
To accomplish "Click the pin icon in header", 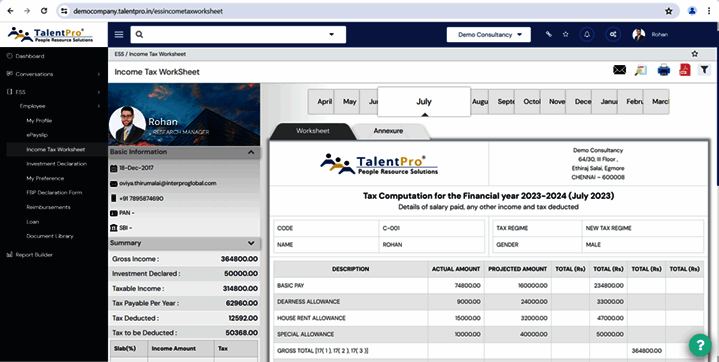I will tap(548, 34).
